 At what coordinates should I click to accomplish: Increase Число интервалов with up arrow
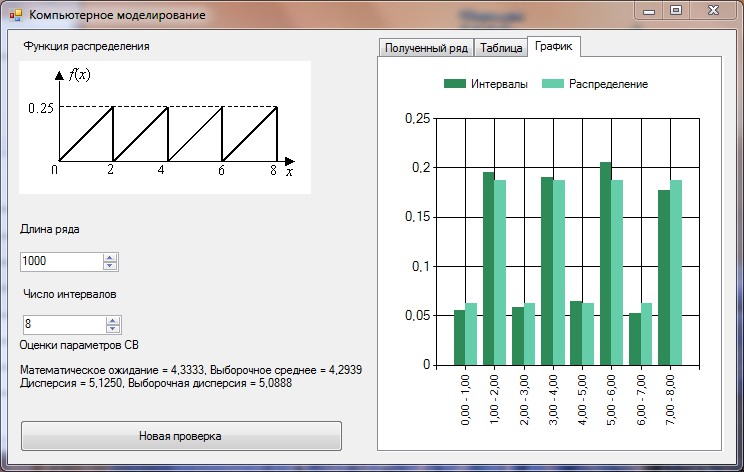click(x=113, y=321)
